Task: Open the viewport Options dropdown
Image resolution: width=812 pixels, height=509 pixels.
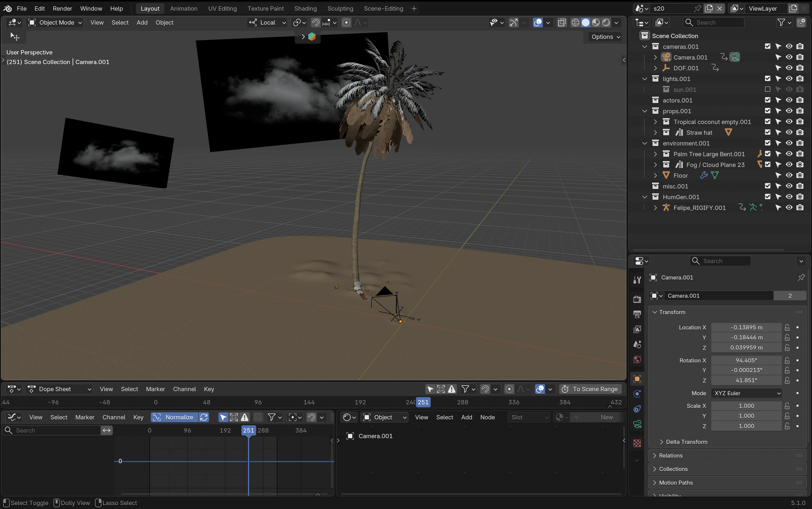Action: pyautogui.click(x=606, y=37)
